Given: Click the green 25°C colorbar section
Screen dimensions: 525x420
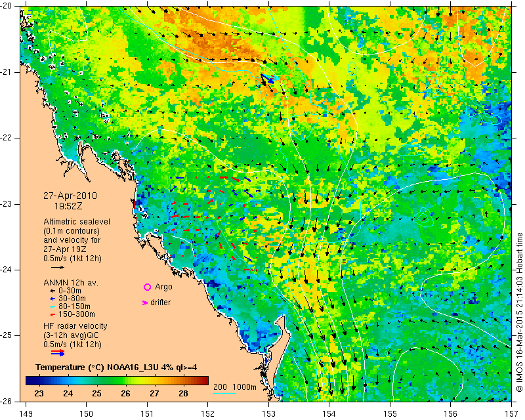Looking at the screenshot, I should point(97,381).
